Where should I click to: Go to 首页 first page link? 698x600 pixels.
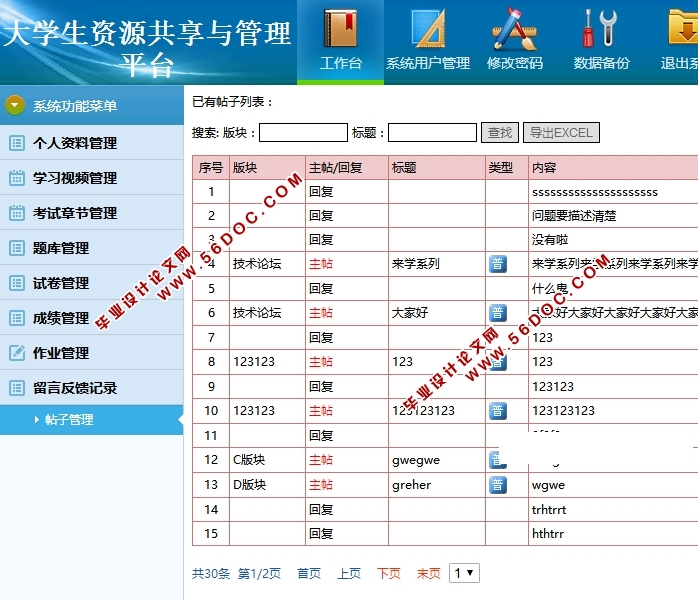click(x=309, y=573)
